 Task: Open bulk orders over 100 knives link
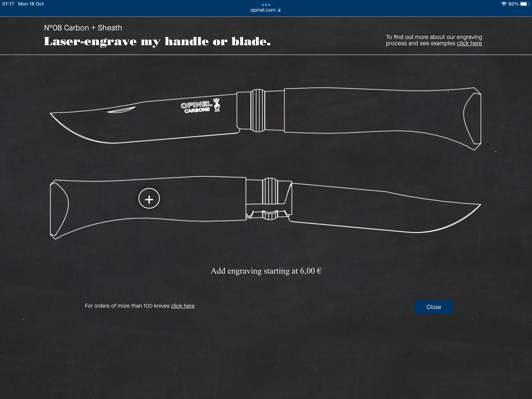click(x=182, y=306)
